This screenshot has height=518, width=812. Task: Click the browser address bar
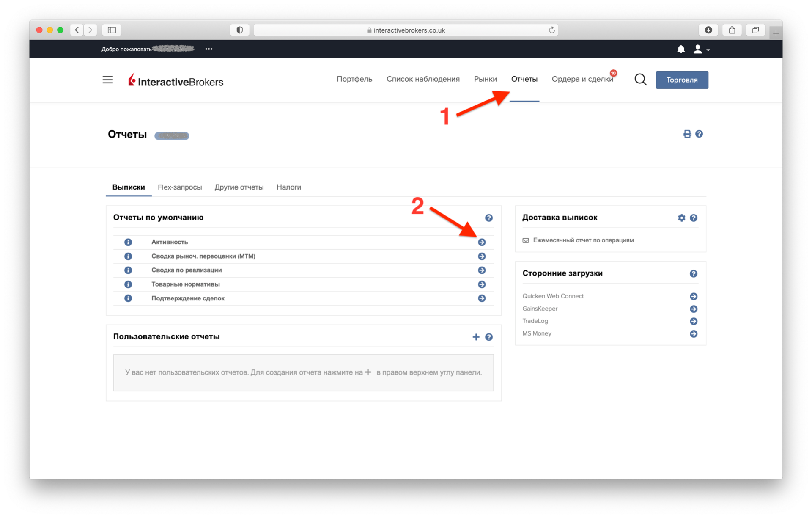(406, 30)
